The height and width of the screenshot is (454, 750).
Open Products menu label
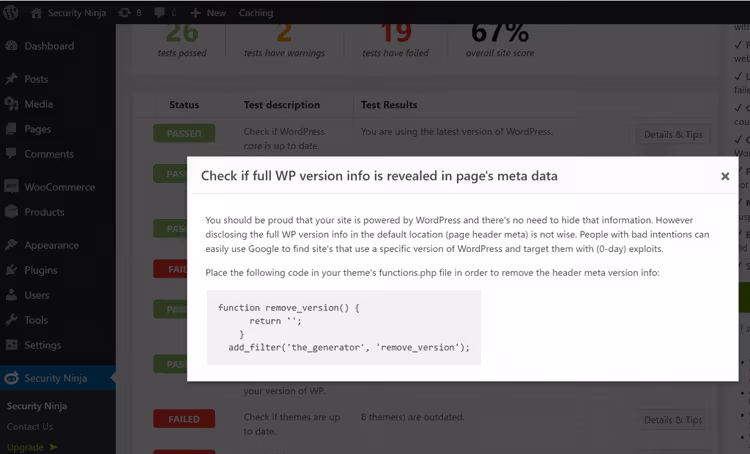click(x=44, y=212)
